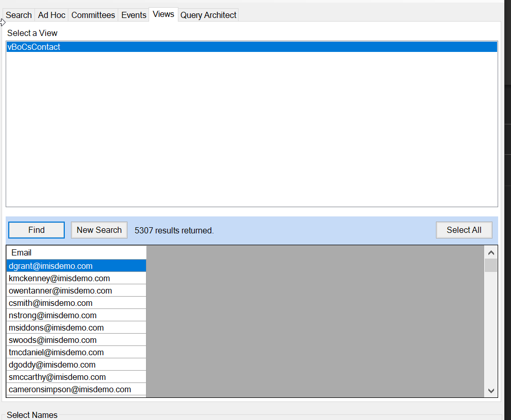511x420 pixels.
Task: Go to the Committees tab
Action: pos(93,15)
